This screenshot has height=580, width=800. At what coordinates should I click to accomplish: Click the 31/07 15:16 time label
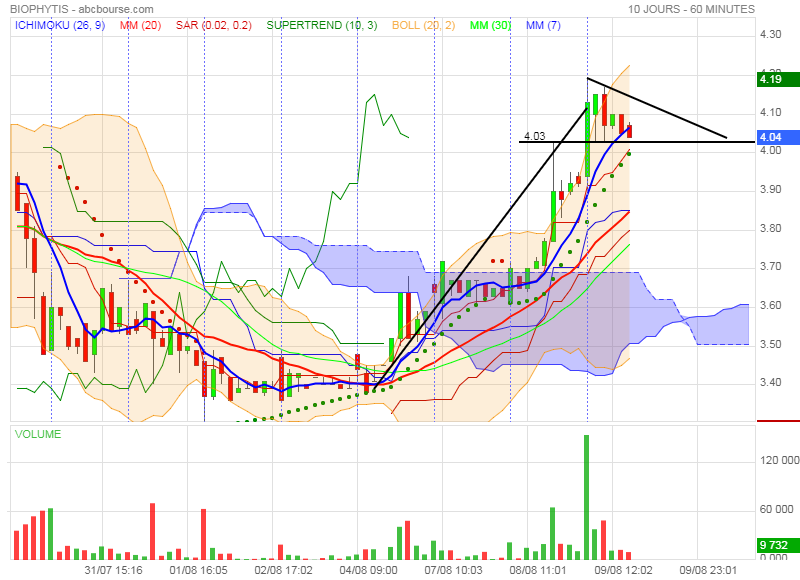[113, 570]
